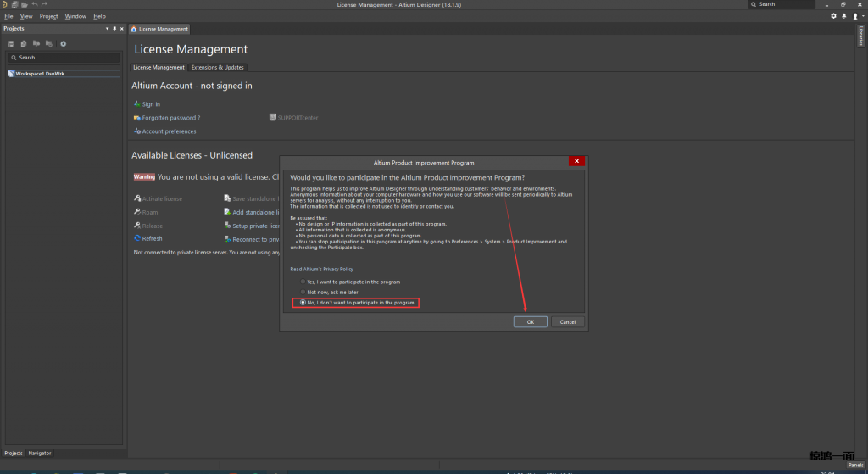The image size is (868, 474).
Task: Click the undo arrow in quick access bar
Action: (35, 5)
